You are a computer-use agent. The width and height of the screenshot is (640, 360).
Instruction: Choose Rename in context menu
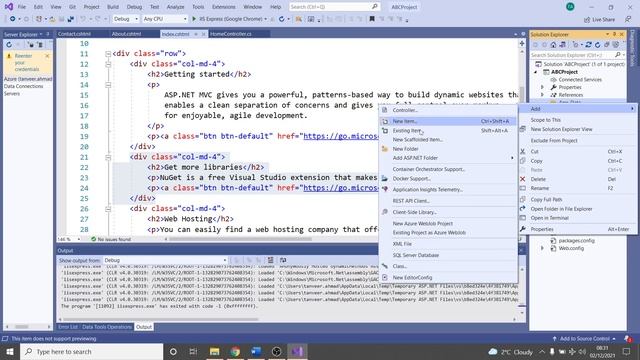tap(577, 188)
